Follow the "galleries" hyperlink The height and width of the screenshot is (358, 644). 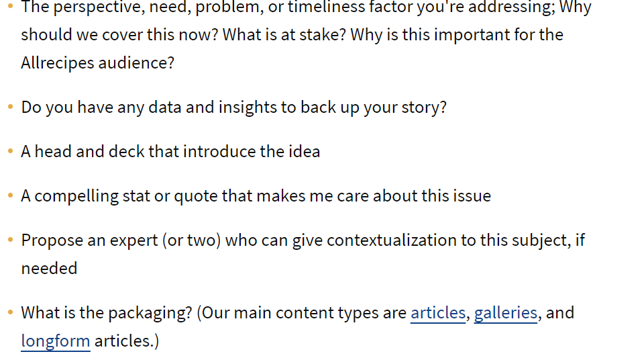point(505,313)
